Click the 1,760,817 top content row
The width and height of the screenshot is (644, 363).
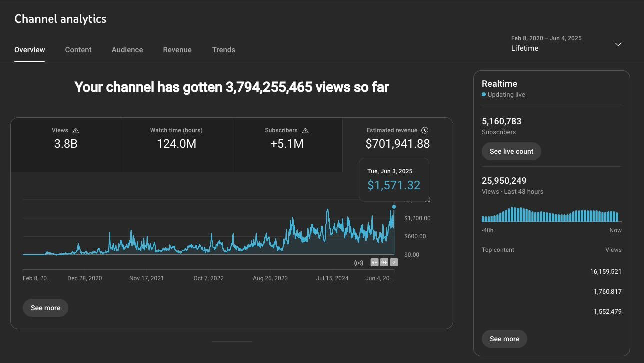(x=552, y=292)
